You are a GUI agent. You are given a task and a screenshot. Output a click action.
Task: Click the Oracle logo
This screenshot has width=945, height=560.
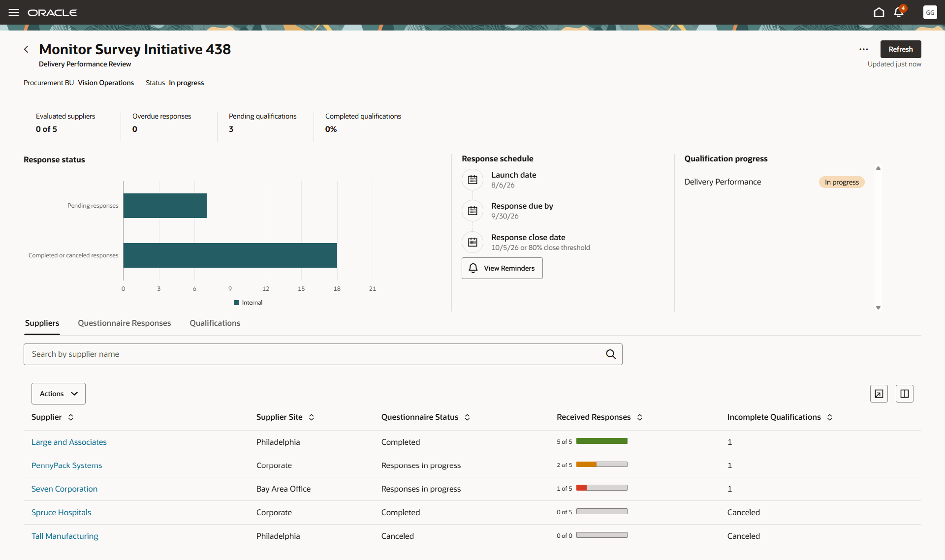52,13
